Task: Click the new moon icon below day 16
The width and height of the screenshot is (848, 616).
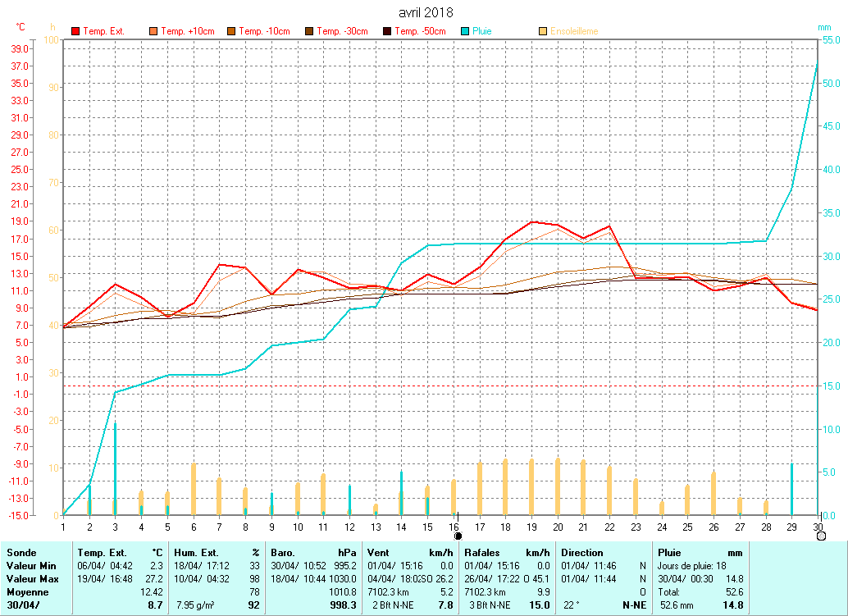Action: (458, 536)
